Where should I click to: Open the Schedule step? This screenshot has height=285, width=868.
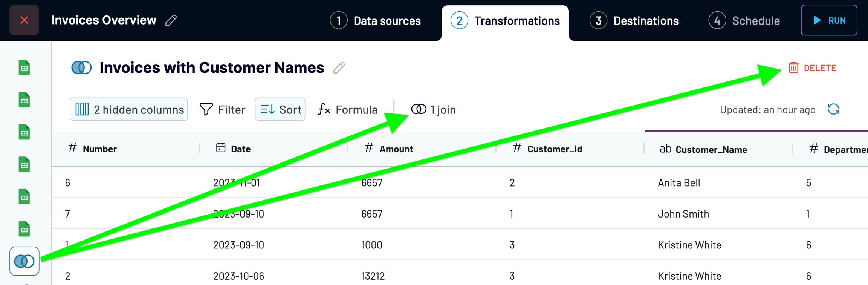pos(744,21)
